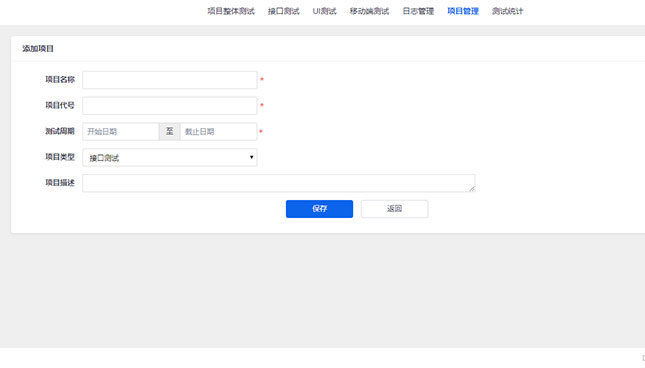Viewport: 645px width, 368px height.
Task: Click the 至 separator between dates
Action: [169, 132]
